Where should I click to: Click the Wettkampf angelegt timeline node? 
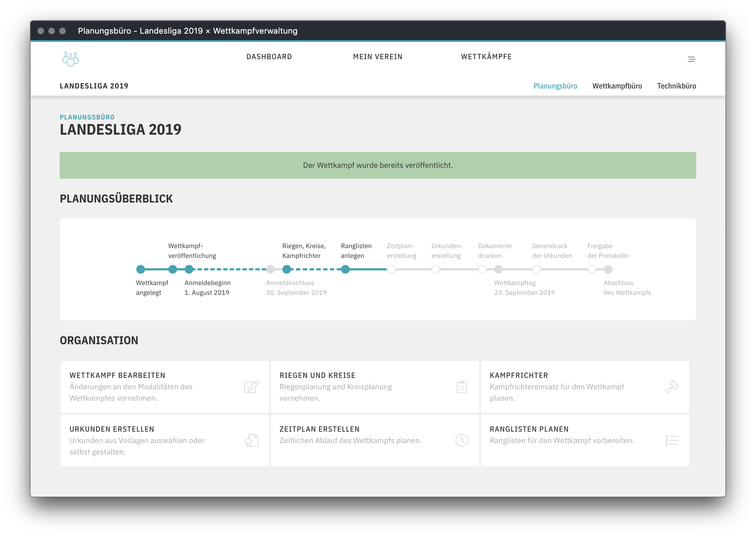click(141, 270)
